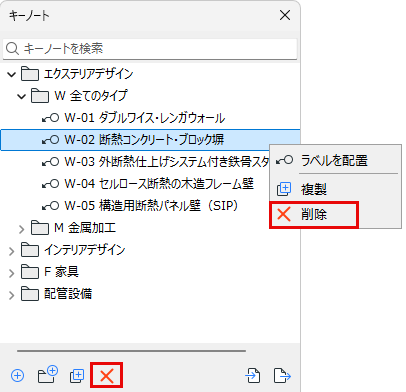The height and width of the screenshot is (392, 406).
Task: Expand the インテリアデザイン folder
Action: [12, 251]
